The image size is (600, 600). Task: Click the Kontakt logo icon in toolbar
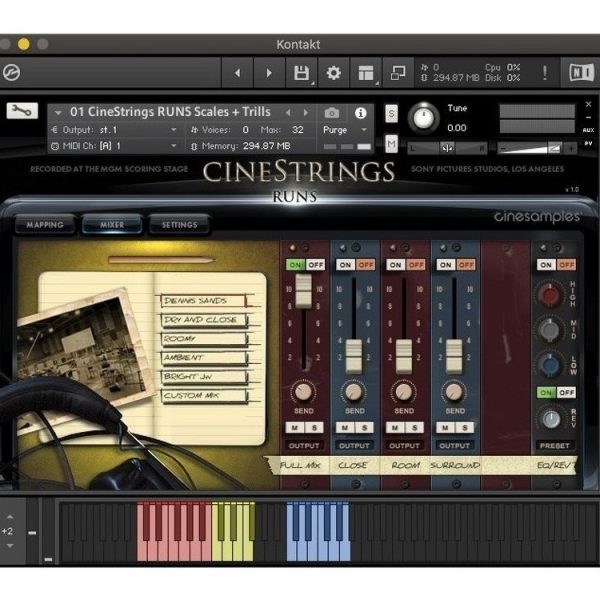coord(11,72)
